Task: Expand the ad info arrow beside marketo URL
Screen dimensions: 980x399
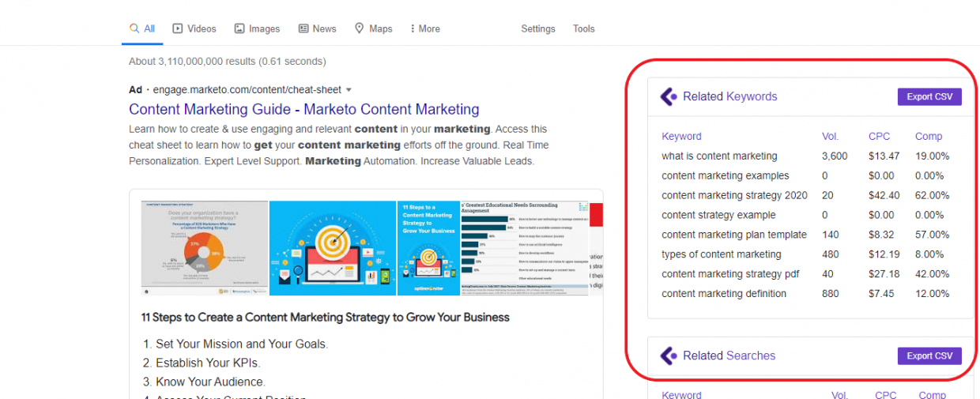Action: [349, 90]
